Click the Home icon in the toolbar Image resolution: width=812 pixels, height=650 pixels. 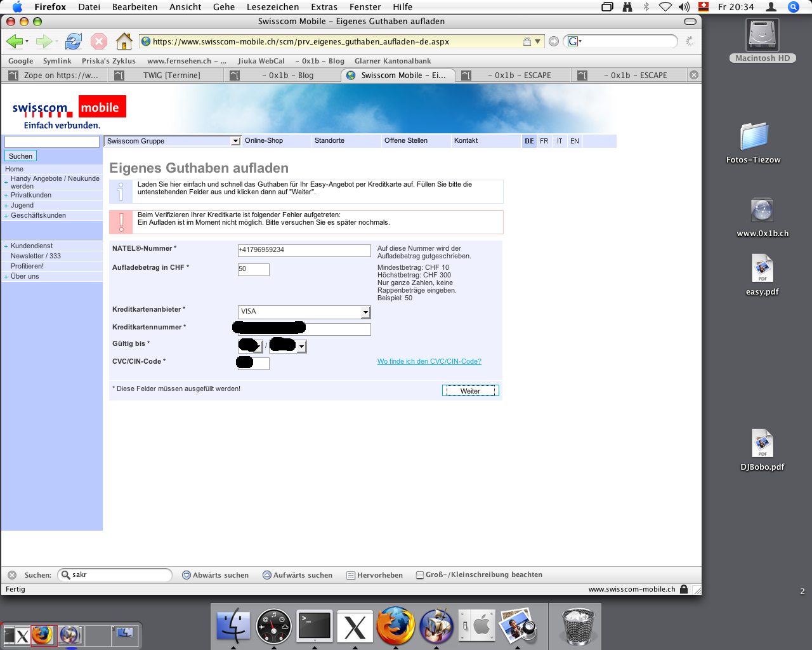(x=124, y=42)
